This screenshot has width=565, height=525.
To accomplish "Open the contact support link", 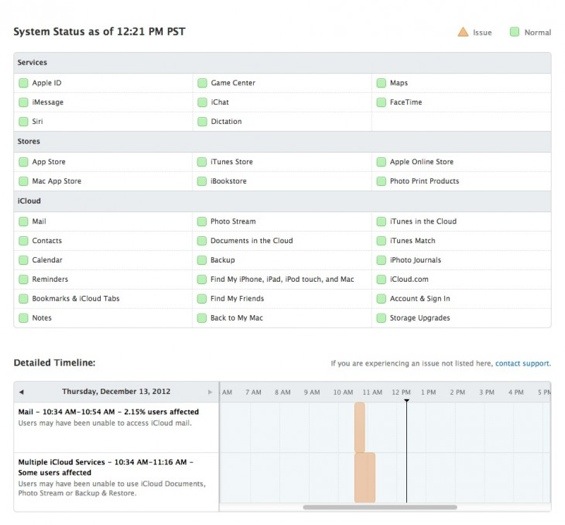I will point(523,363).
